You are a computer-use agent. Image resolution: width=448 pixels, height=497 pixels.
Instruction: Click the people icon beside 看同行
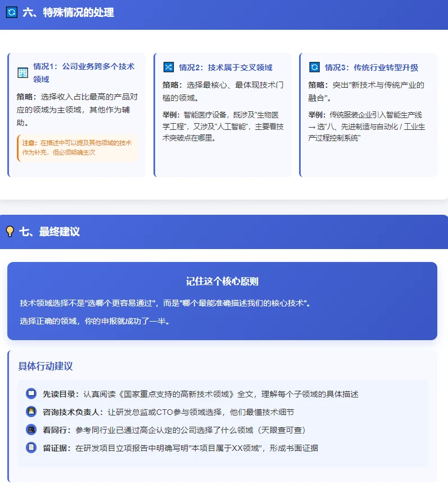coord(31,430)
